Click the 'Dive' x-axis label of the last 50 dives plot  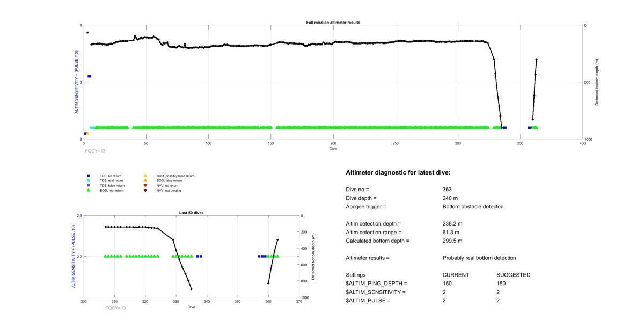tap(192, 307)
